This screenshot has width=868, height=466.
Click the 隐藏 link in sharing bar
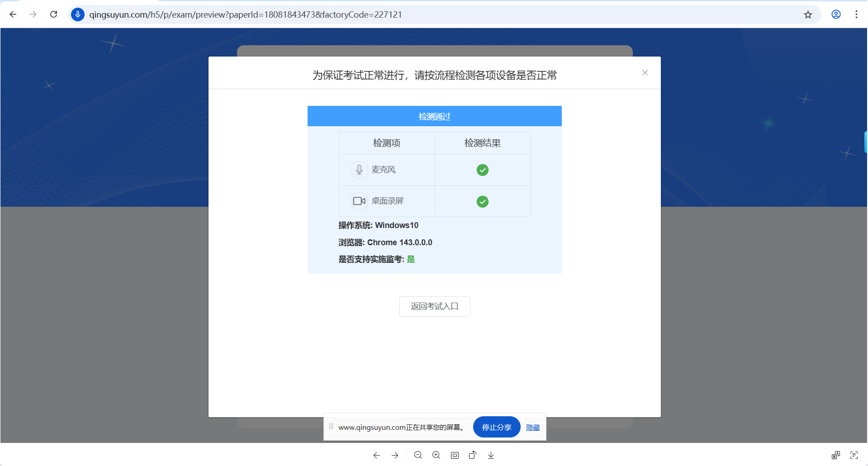pos(532,428)
